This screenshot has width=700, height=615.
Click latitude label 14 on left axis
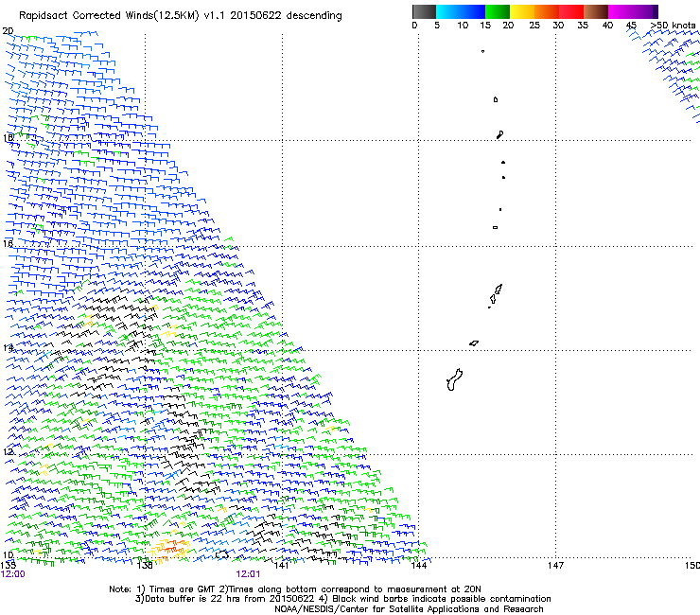(x=8, y=347)
